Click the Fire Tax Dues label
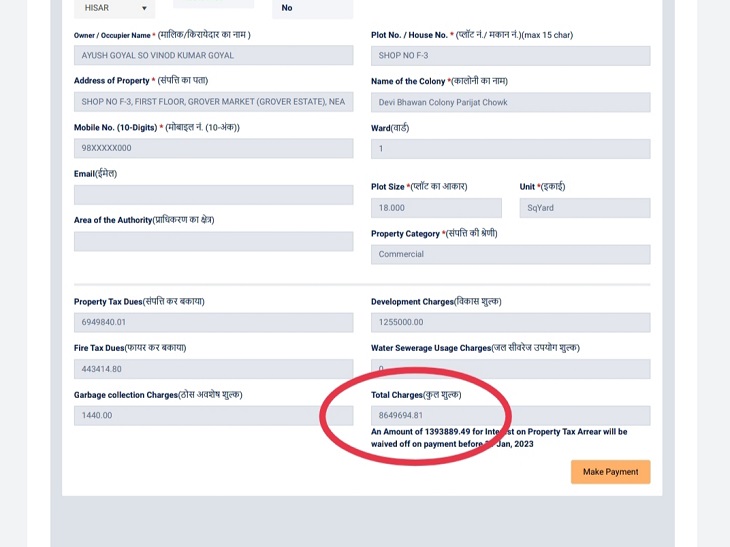Image resolution: width=730 pixels, height=547 pixels. [x=130, y=348]
